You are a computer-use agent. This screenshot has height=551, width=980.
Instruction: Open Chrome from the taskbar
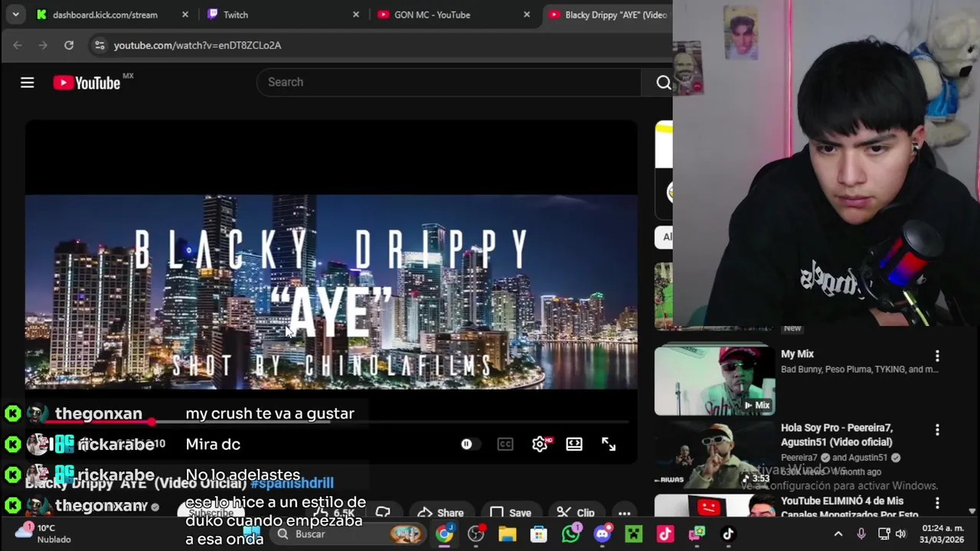point(444,534)
